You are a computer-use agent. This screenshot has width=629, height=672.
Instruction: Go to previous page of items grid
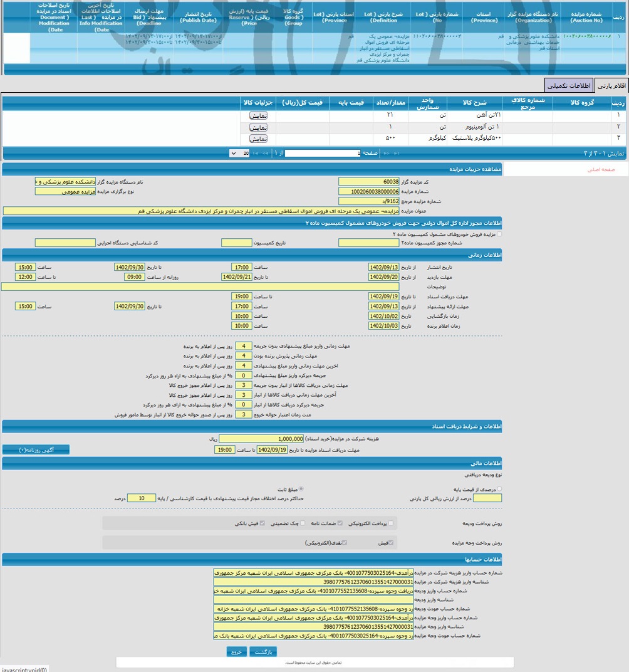point(386,153)
